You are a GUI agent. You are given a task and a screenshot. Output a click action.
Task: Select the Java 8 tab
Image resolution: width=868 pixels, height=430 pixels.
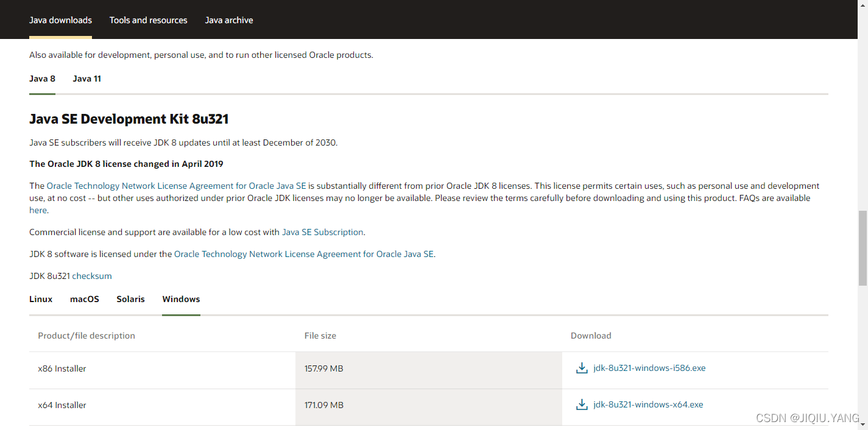[x=42, y=79]
